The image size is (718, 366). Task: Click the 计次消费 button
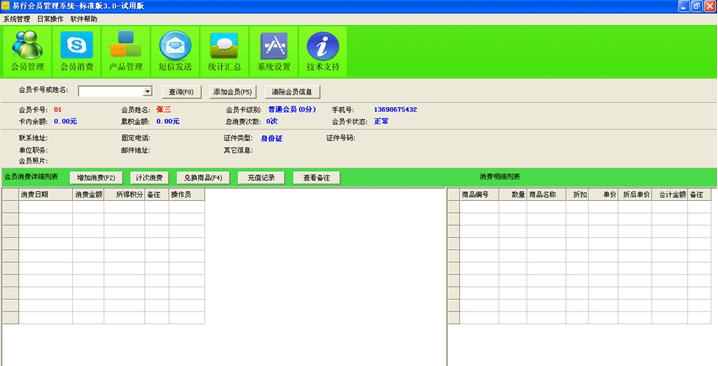149,178
